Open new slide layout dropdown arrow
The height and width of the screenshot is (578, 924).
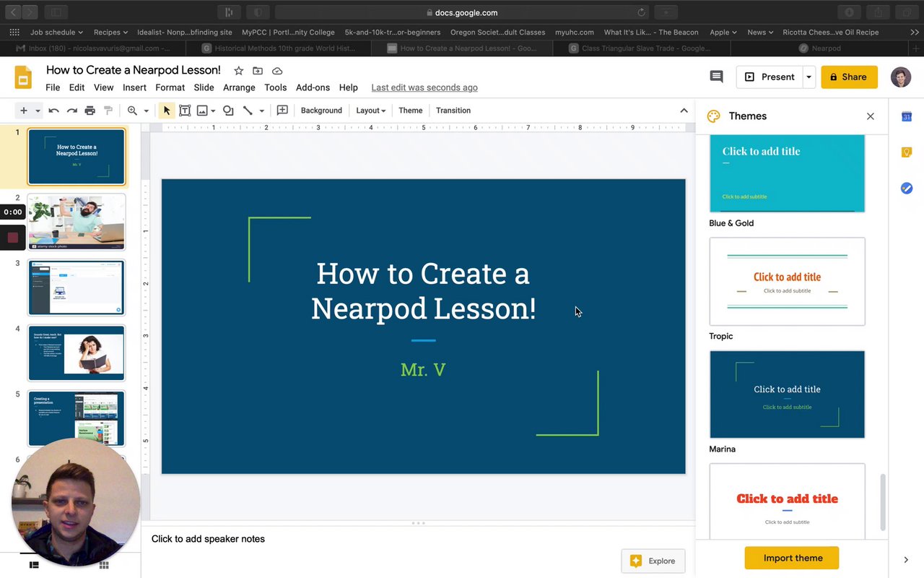38,111
